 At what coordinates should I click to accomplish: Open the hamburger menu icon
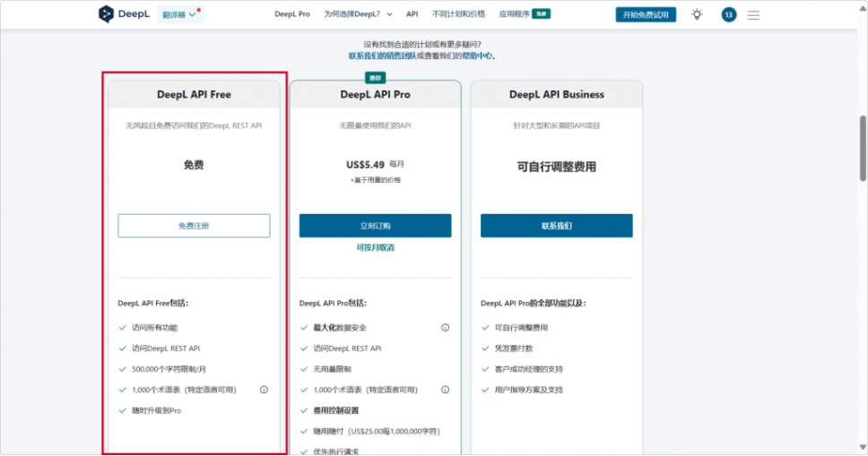point(753,15)
